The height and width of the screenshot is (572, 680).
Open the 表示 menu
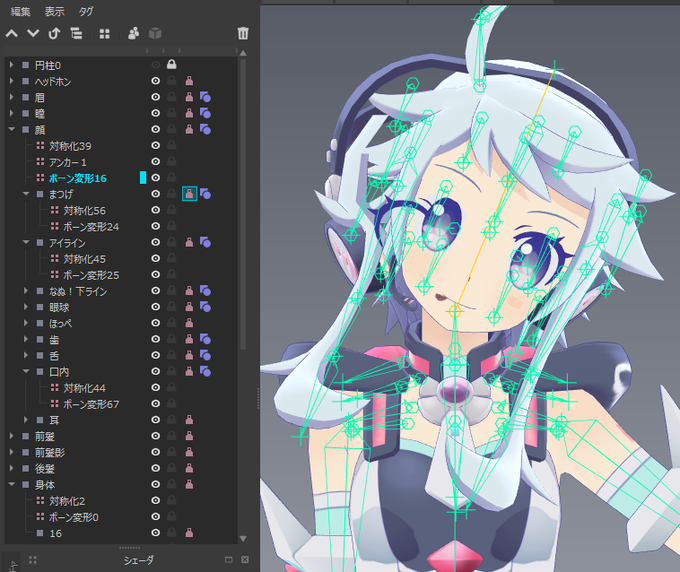pyautogui.click(x=55, y=12)
